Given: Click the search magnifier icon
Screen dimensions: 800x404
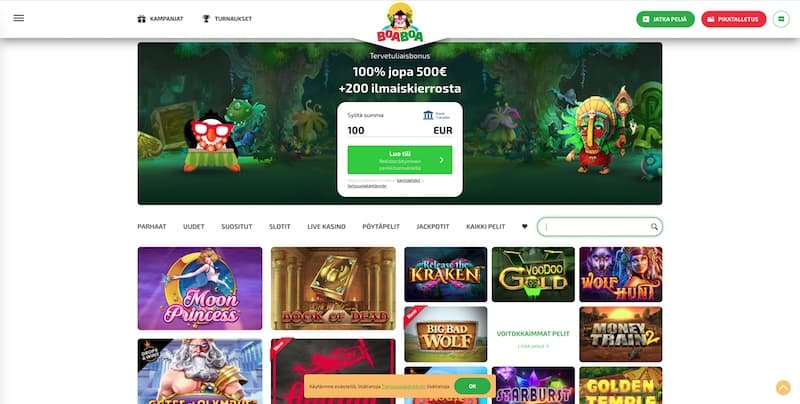Looking at the screenshot, I should (x=654, y=227).
